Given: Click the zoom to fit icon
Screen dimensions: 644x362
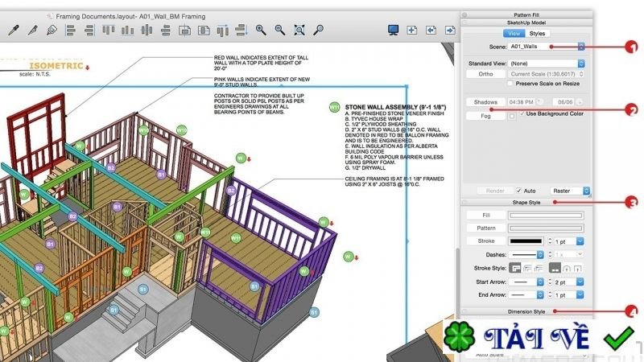Looking at the screenshot, I should click(299, 31).
